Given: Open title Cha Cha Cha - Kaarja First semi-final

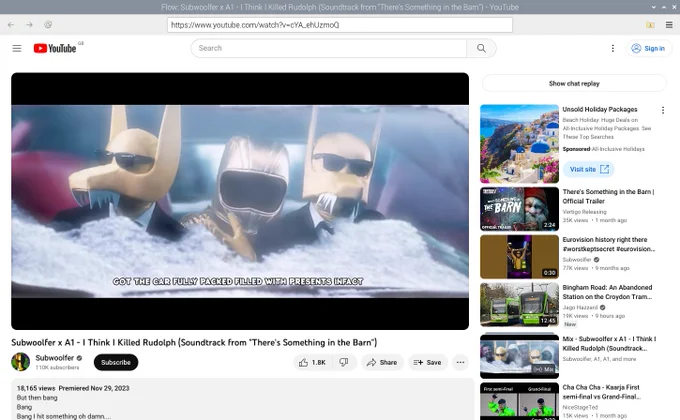Looking at the screenshot, I should click(x=602, y=392).
